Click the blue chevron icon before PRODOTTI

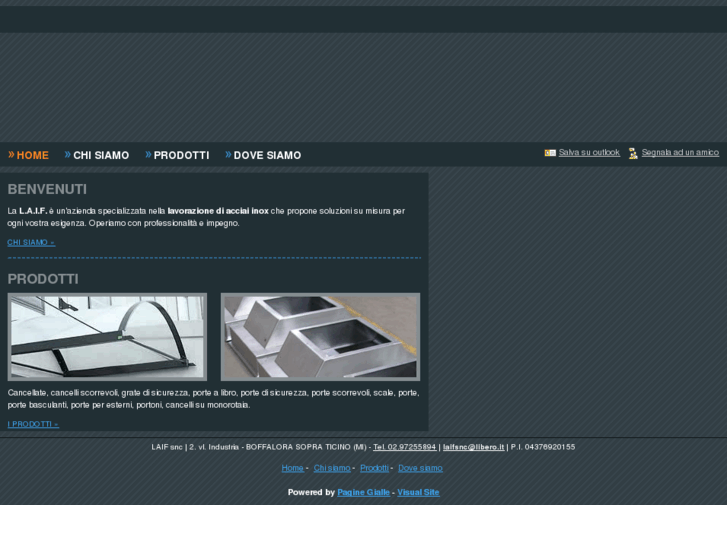click(x=148, y=154)
